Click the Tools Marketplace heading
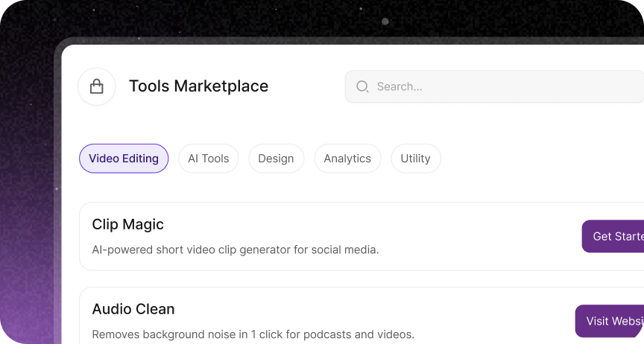Screen dimensions: 644x344 point(199,86)
